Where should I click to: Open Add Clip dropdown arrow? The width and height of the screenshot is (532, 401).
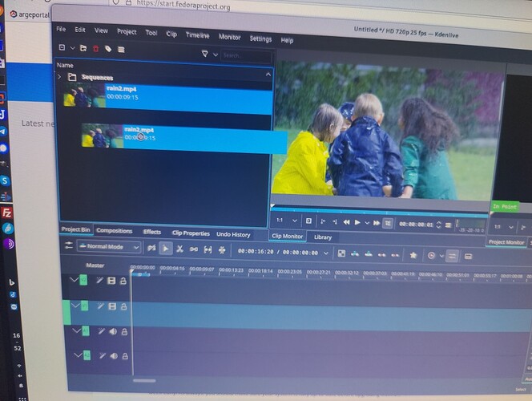(x=72, y=48)
